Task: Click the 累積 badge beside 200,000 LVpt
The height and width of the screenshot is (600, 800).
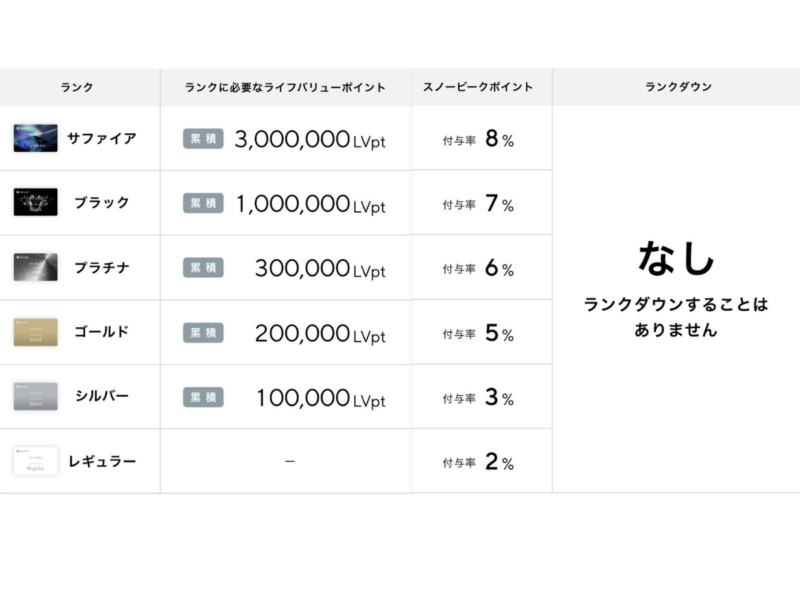Action: pyautogui.click(x=203, y=333)
